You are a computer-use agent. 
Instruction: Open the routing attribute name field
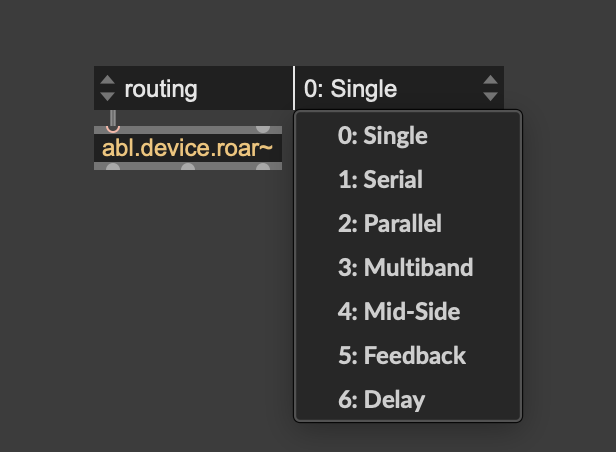tap(190, 88)
